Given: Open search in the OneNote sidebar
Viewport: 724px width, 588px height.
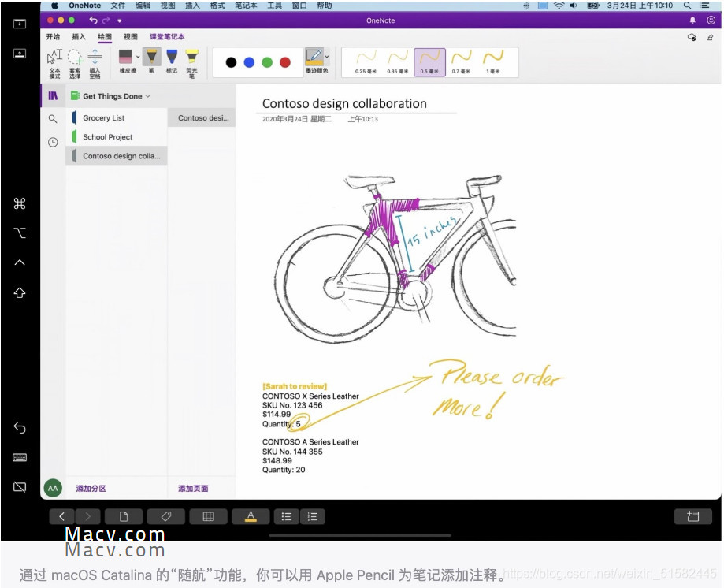Looking at the screenshot, I should (x=53, y=119).
